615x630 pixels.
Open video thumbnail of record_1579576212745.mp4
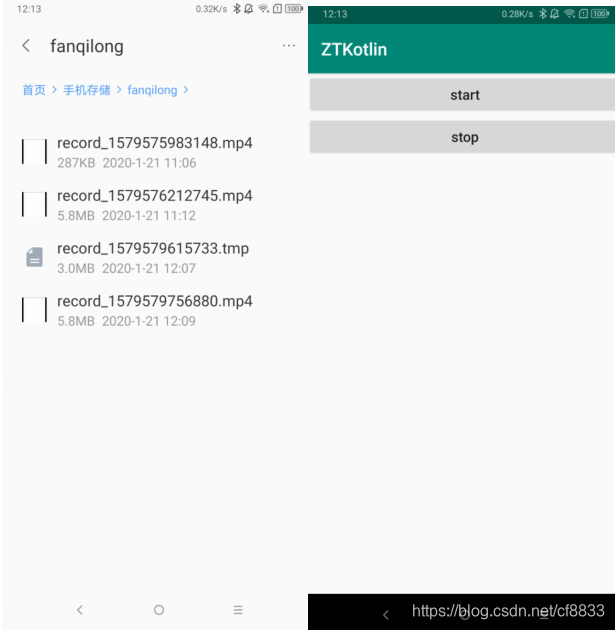(34, 204)
